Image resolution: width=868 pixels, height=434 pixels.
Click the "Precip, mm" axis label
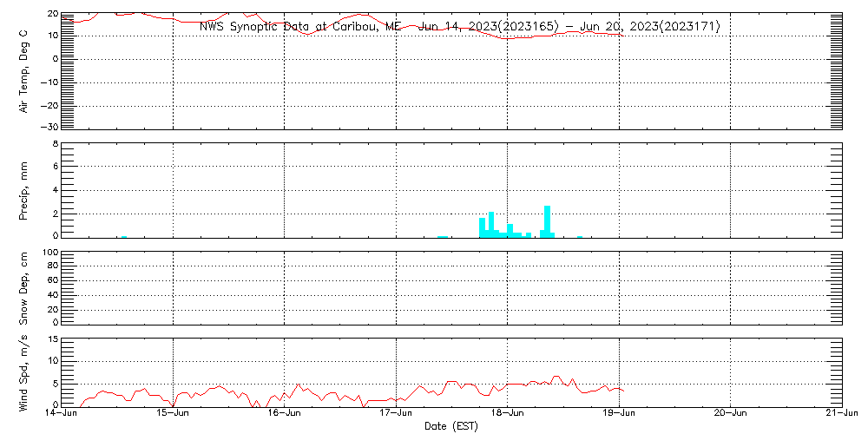point(24,189)
